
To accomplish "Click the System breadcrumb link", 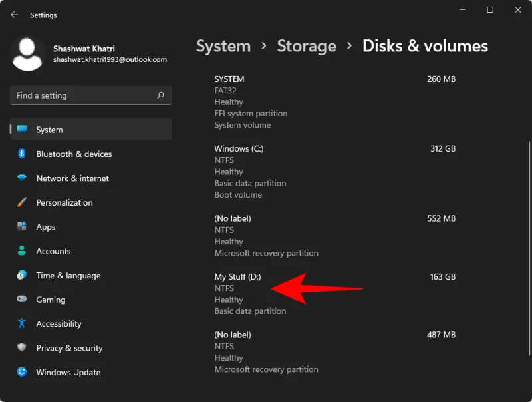I will 223,46.
